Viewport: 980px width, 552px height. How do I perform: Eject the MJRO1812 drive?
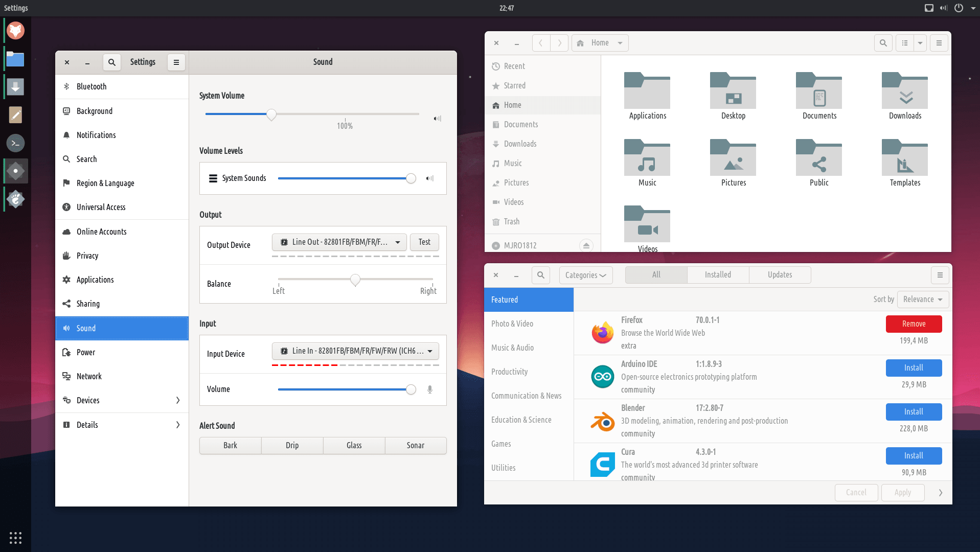(x=586, y=246)
